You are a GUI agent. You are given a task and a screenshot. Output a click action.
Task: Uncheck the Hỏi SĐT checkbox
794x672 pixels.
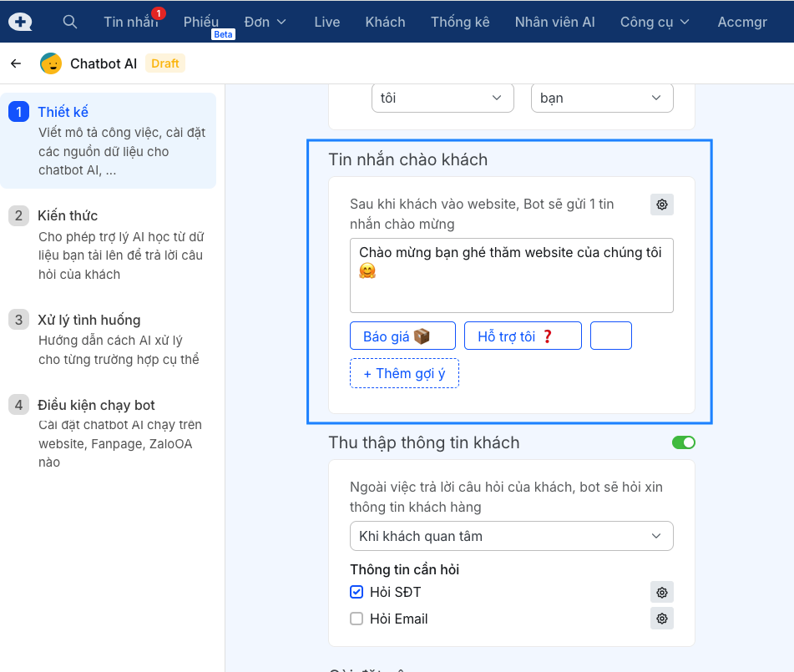[357, 593]
